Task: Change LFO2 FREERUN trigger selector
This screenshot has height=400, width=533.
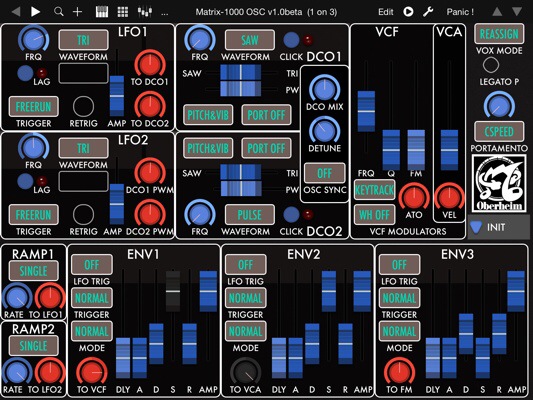Action: click(33, 215)
